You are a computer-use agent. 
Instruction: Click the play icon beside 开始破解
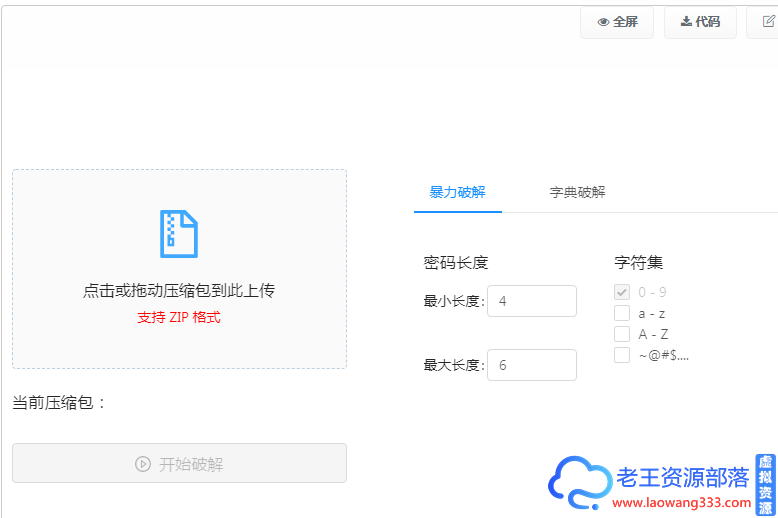(x=143, y=464)
